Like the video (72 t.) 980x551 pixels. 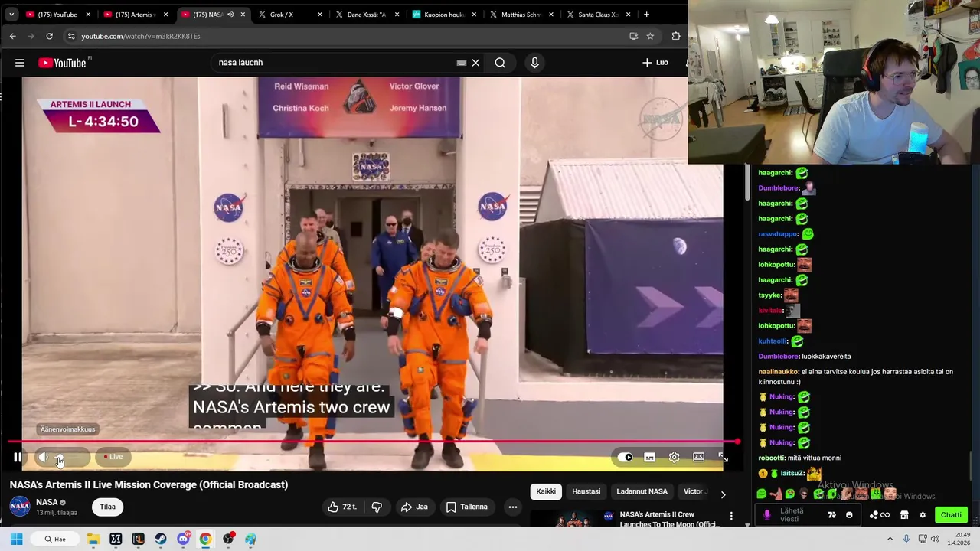click(x=342, y=507)
